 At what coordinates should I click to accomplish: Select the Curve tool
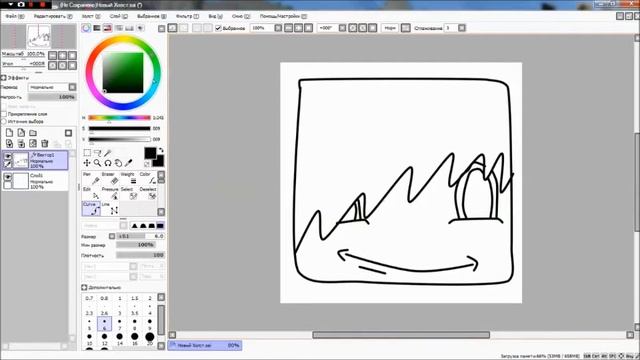91,209
